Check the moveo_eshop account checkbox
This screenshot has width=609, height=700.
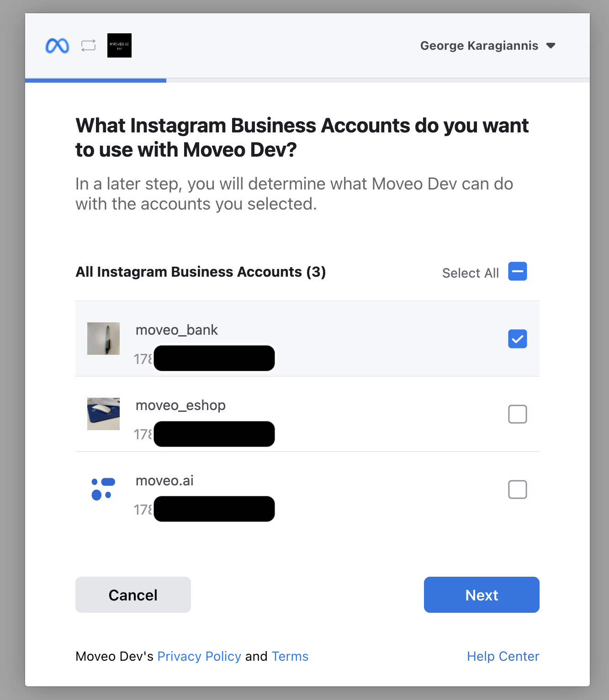517,414
